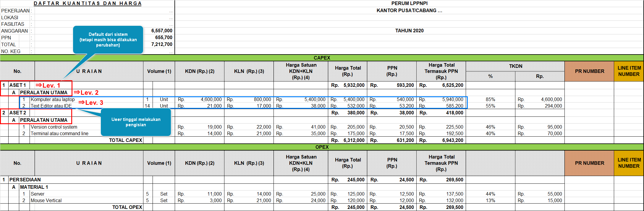Select the URAIAN header in OPEX table
The height and width of the screenshot is (211, 644).
coord(89,163)
